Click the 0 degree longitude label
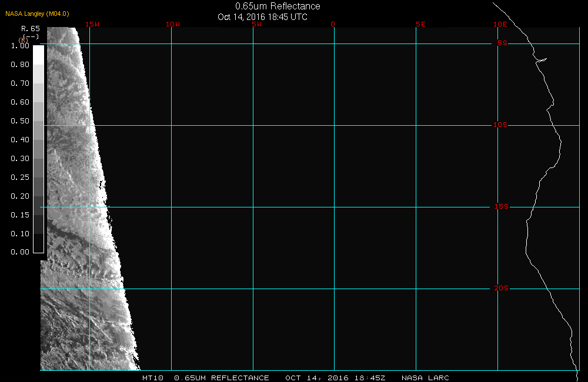 coord(333,24)
